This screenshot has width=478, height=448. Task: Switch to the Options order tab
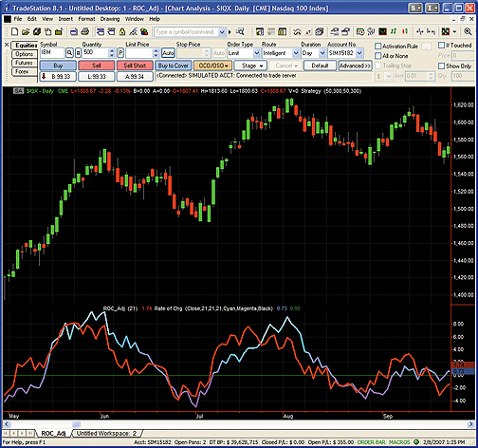coord(24,54)
